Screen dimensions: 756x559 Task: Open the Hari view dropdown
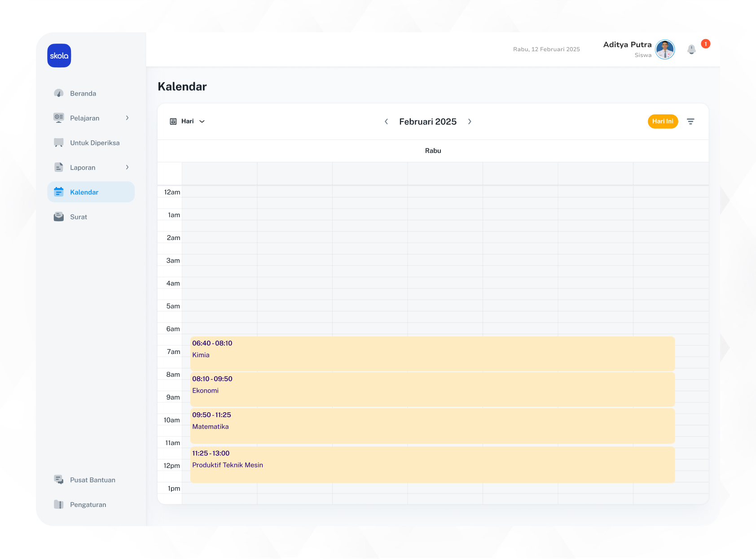(x=188, y=122)
